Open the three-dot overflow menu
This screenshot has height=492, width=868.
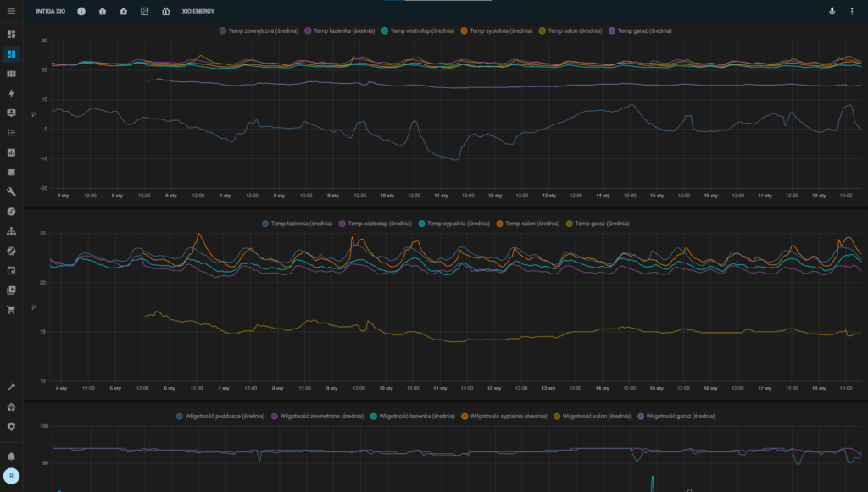click(x=852, y=12)
